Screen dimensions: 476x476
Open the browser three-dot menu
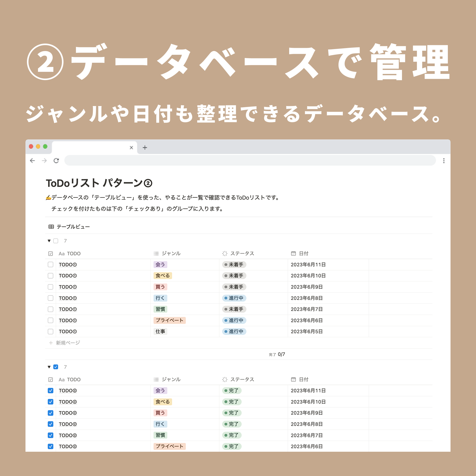[444, 161]
